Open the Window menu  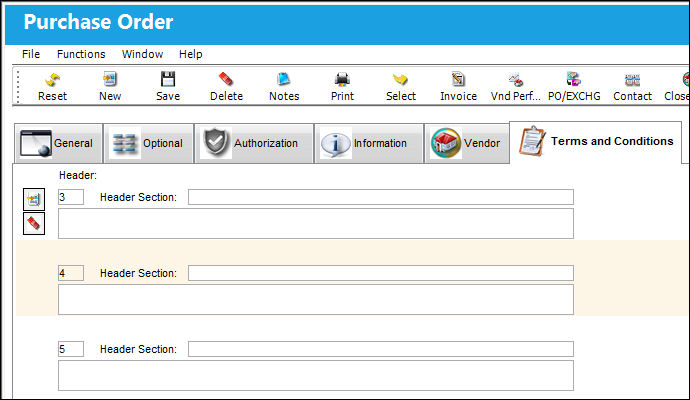[142, 54]
